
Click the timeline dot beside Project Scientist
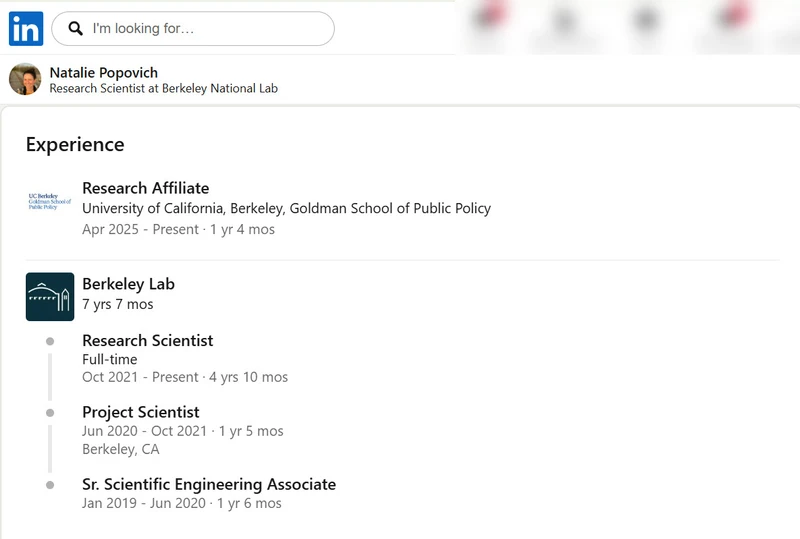50,412
